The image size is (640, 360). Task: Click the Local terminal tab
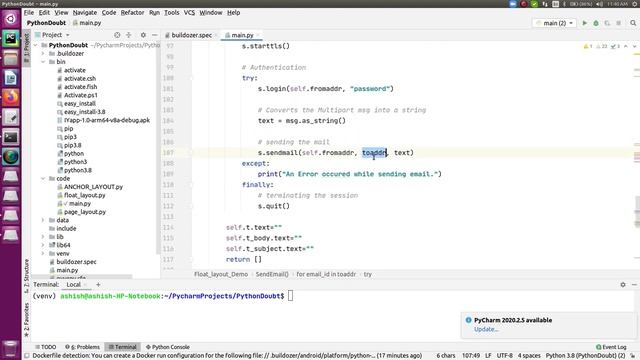click(74, 284)
